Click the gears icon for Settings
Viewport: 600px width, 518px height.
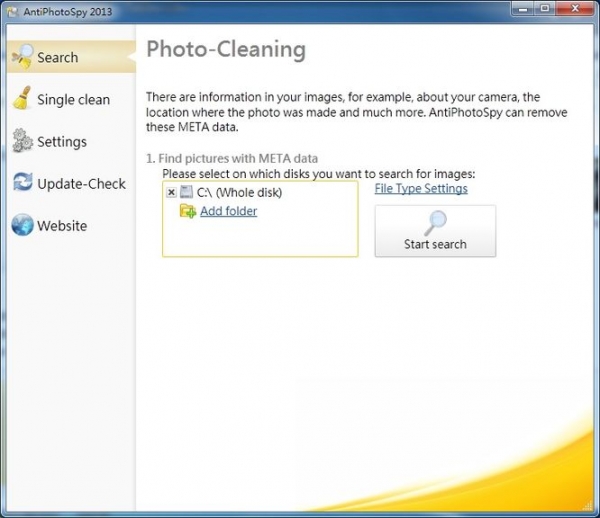click(22, 141)
